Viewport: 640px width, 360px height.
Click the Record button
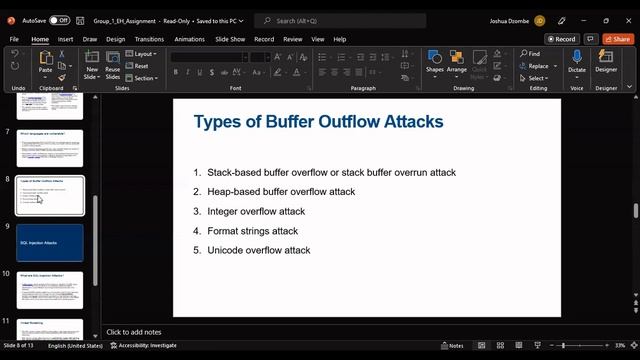tap(562, 39)
